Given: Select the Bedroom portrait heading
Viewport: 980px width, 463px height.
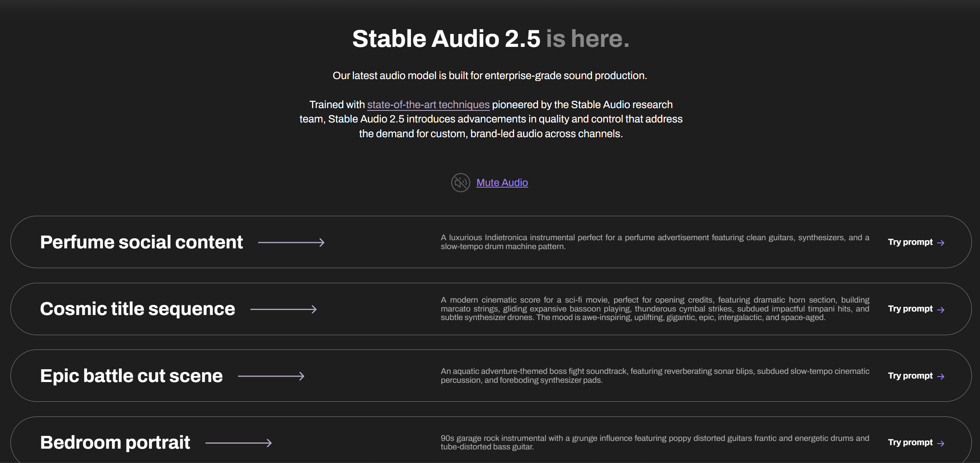Looking at the screenshot, I should [x=115, y=442].
